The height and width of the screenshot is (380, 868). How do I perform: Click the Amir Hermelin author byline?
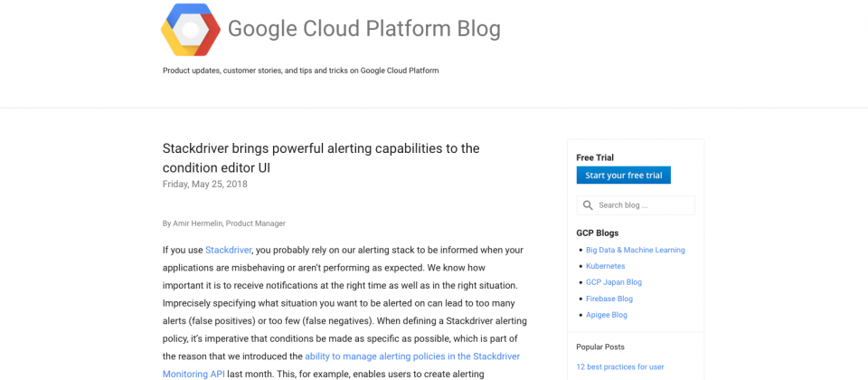(223, 223)
